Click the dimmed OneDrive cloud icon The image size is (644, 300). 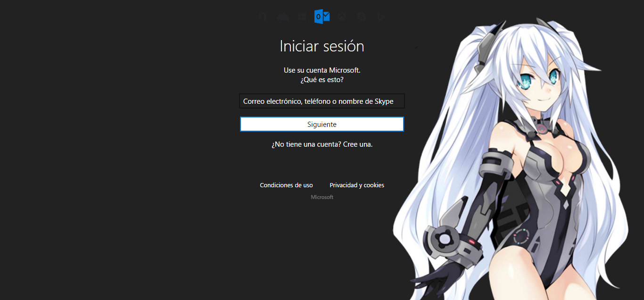click(282, 17)
